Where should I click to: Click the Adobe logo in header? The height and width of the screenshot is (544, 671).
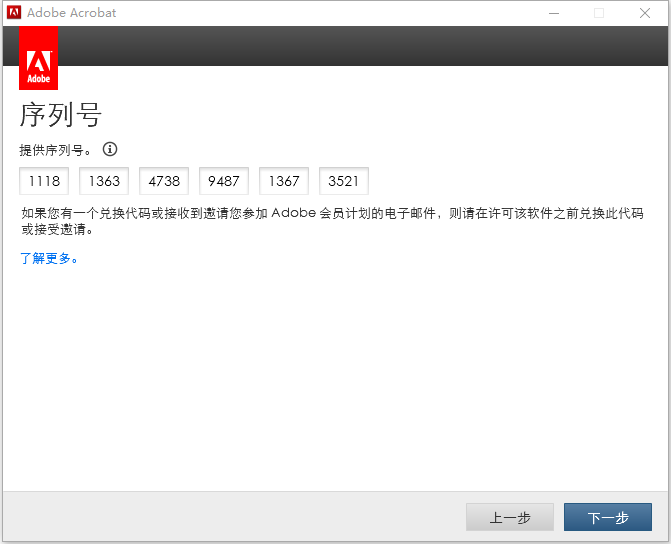pos(39,58)
